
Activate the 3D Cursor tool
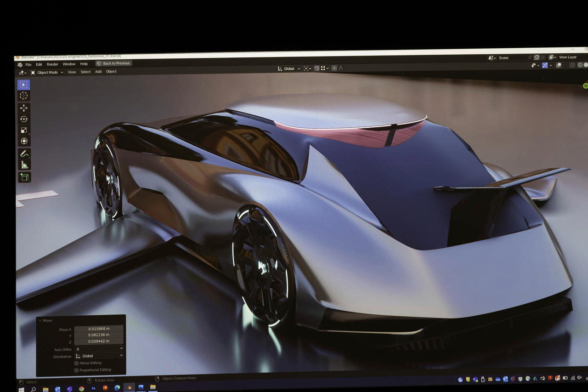tap(24, 96)
